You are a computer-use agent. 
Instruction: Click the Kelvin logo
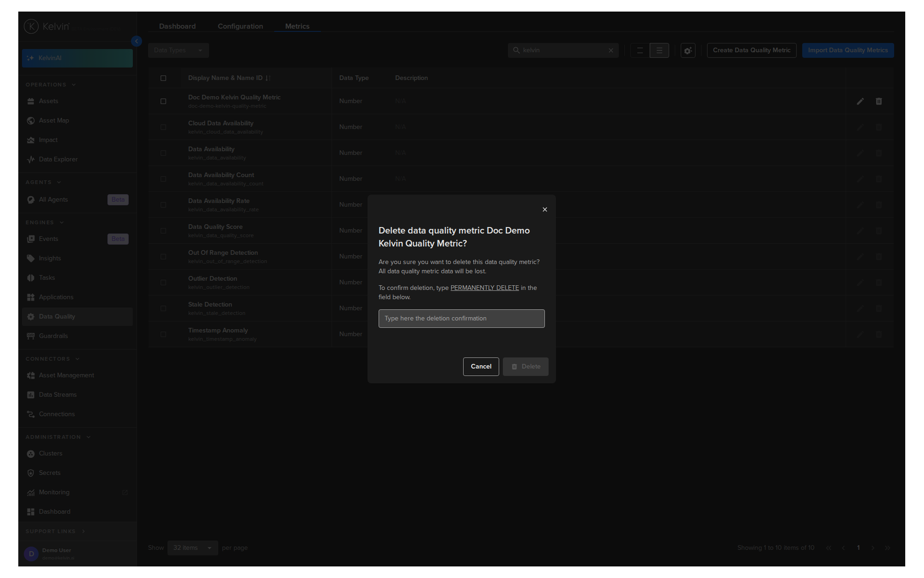click(47, 26)
